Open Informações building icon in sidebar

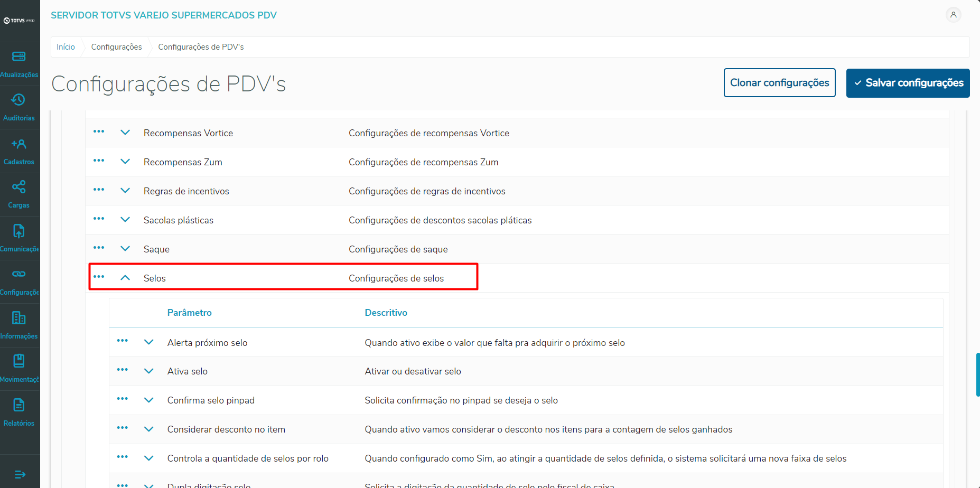tap(18, 317)
